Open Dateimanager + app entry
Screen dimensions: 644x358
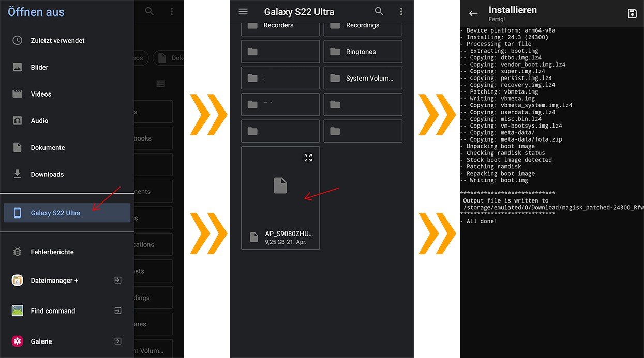click(x=67, y=281)
